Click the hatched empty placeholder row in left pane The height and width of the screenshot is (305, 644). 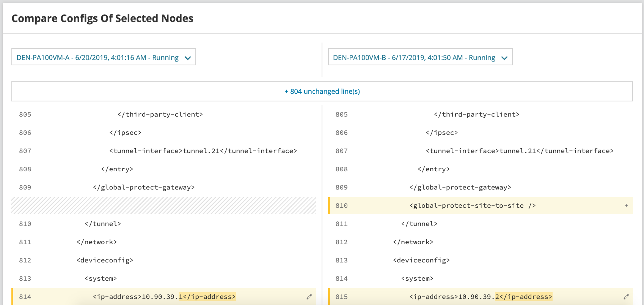pos(163,205)
